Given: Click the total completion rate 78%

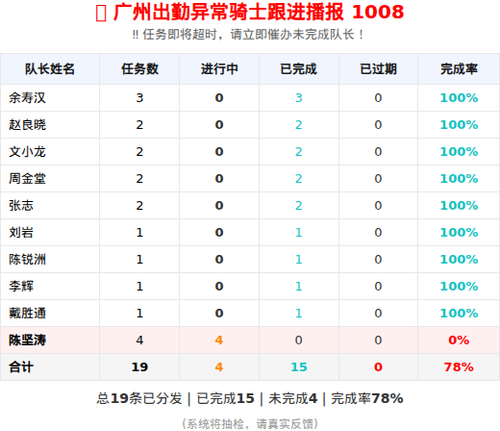Looking at the screenshot, I should coord(459,367).
